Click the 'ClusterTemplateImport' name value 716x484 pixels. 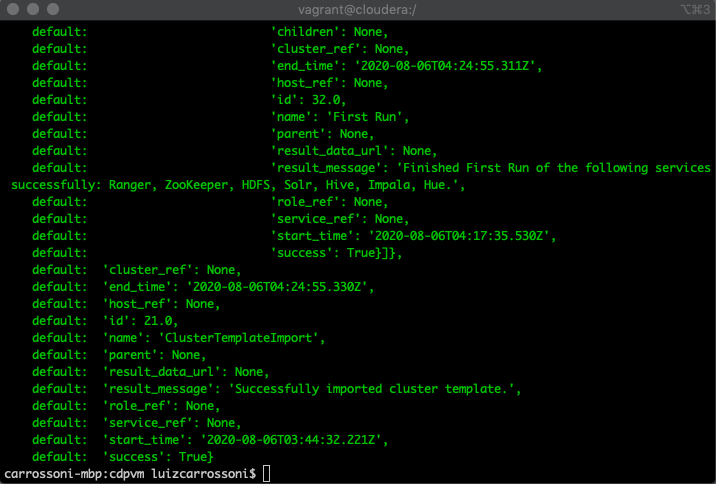[239, 338]
